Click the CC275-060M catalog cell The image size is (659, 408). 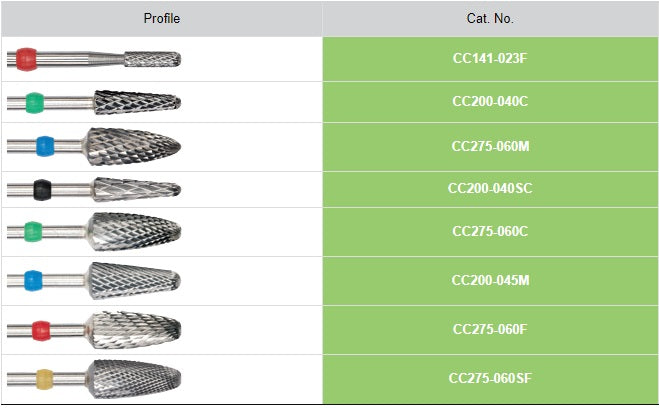coord(490,145)
